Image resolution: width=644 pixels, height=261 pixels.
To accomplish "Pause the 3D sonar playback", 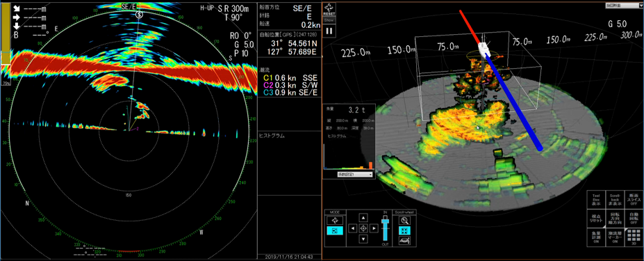I will 329,31.
